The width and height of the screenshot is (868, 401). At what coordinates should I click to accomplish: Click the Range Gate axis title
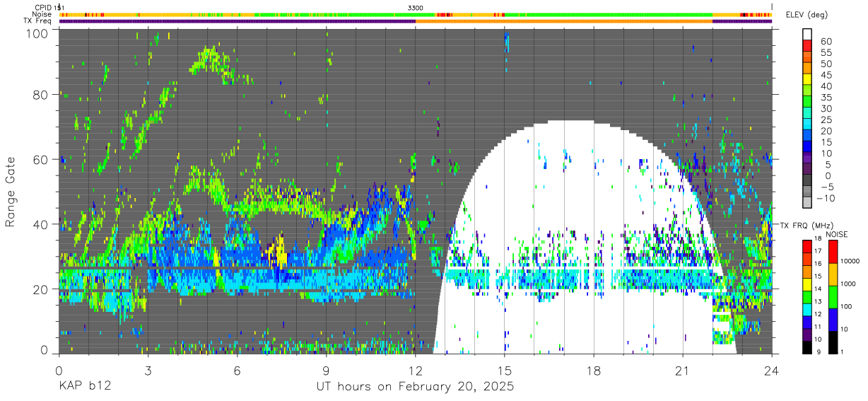11,192
